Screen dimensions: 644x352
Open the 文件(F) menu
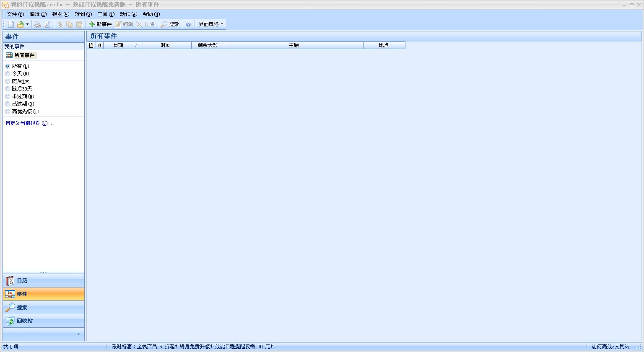[x=16, y=14]
